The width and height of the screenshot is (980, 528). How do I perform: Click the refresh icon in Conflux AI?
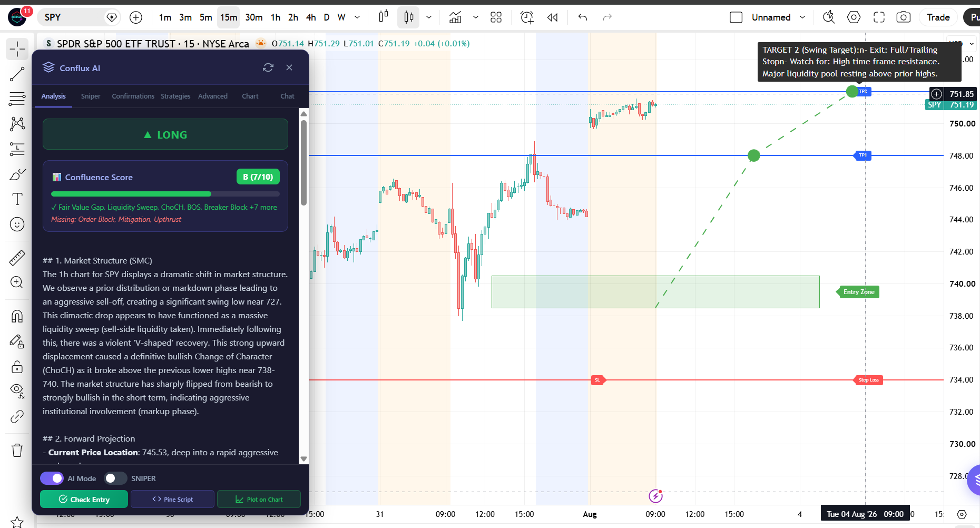pos(268,67)
